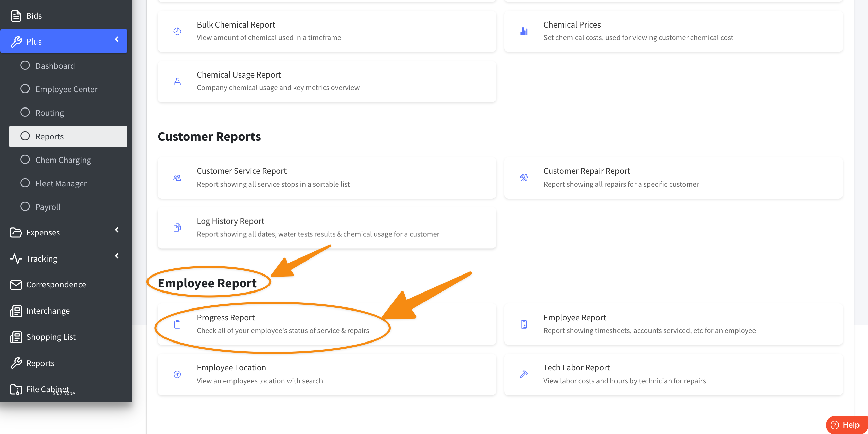This screenshot has height=434, width=868.
Task: Click the Progress Report clipboard icon
Action: pyautogui.click(x=177, y=324)
